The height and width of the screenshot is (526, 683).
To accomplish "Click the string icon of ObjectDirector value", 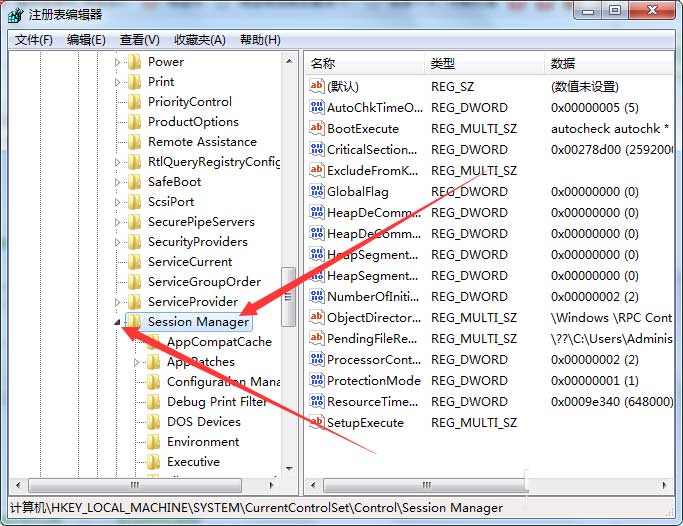I will tap(317, 317).
